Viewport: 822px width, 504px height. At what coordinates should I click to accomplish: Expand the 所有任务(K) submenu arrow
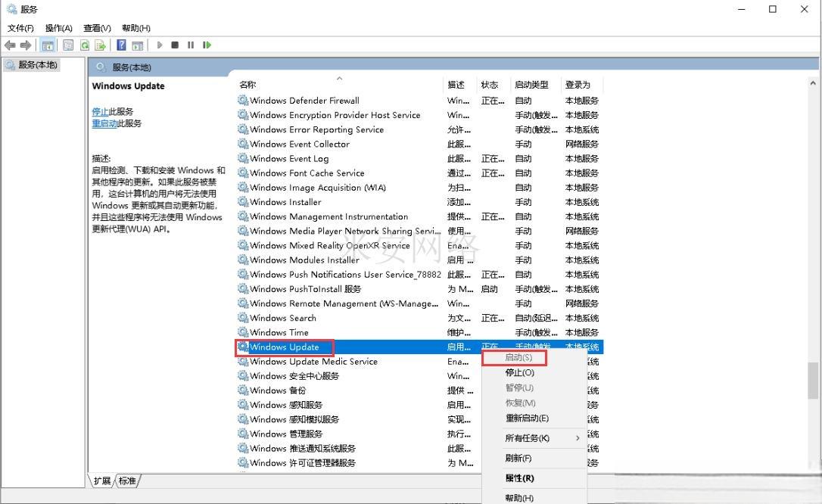tap(578, 438)
